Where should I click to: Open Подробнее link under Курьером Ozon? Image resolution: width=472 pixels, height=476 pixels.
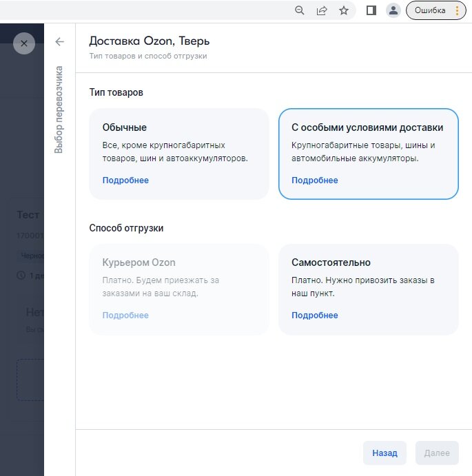click(x=125, y=315)
